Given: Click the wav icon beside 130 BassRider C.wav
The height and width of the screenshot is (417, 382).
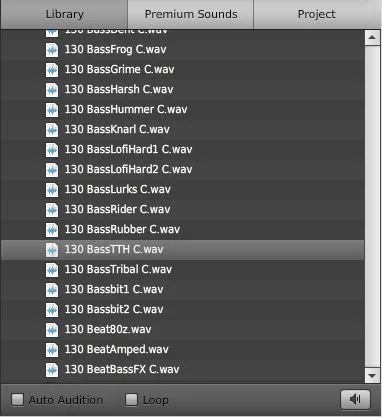Looking at the screenshot, I should (52, 210).
